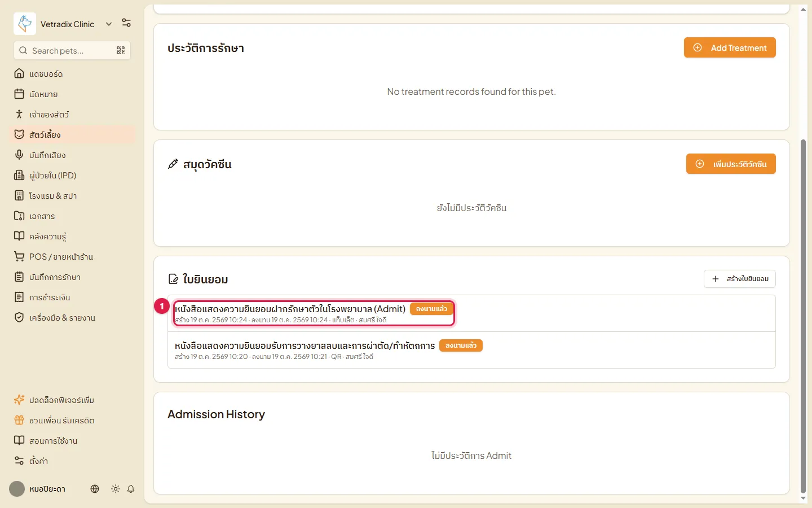Open the notifications bell icon

[131, 489]
